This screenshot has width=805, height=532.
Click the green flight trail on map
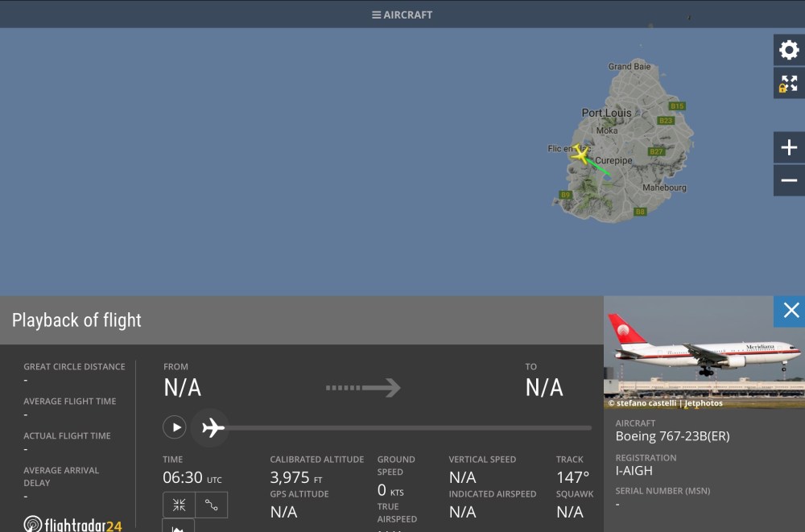[x=599, y=167]
